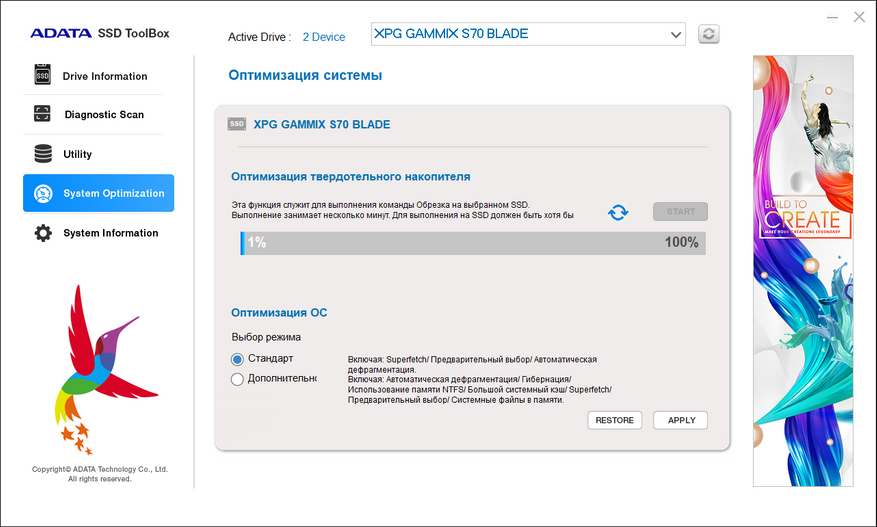Click the 2 Device link

[324, 37]
